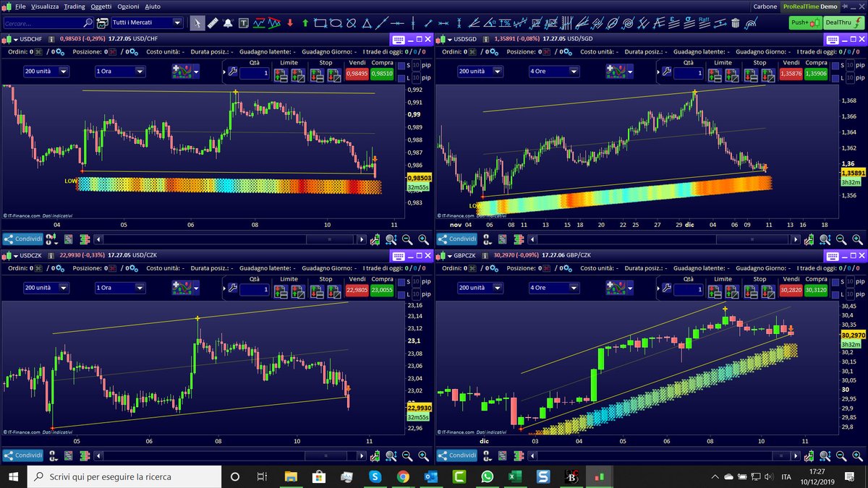Screen dimensions: 868x488
Task: Select the green up arrow drawing tool
Action: point(305,23)
